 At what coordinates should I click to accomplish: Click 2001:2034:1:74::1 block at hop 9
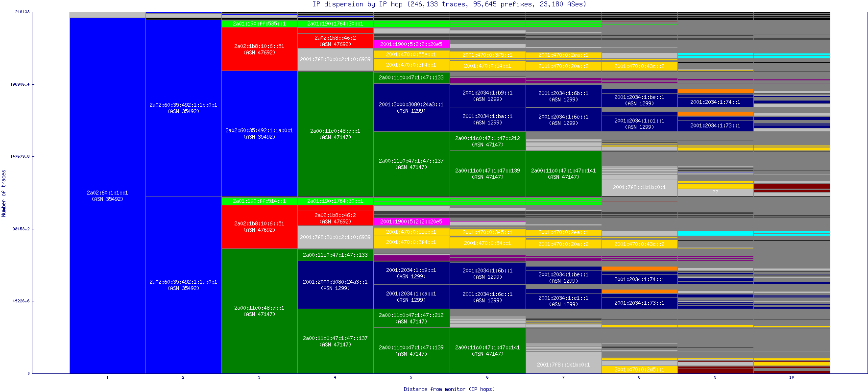coord(715,102)
